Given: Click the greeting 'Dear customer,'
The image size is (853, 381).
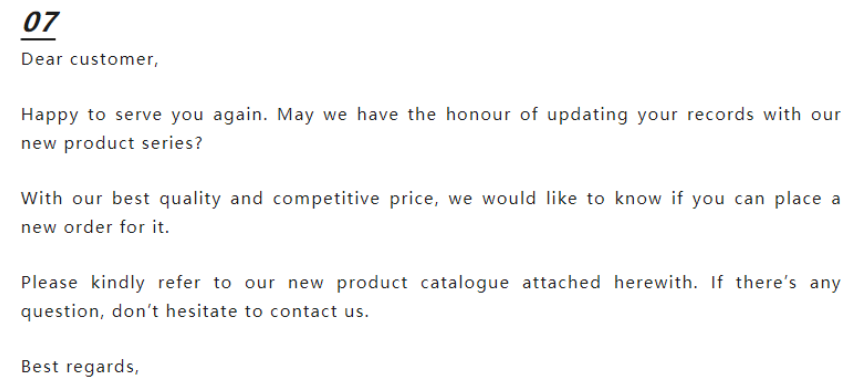Looking at the screenshot, I should [90, 59].
